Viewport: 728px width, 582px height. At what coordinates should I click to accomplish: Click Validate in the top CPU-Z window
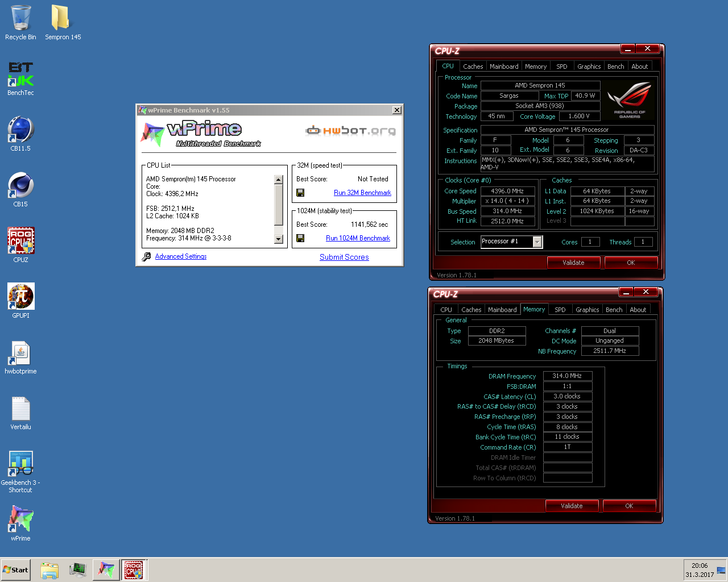tap(573, 263)
